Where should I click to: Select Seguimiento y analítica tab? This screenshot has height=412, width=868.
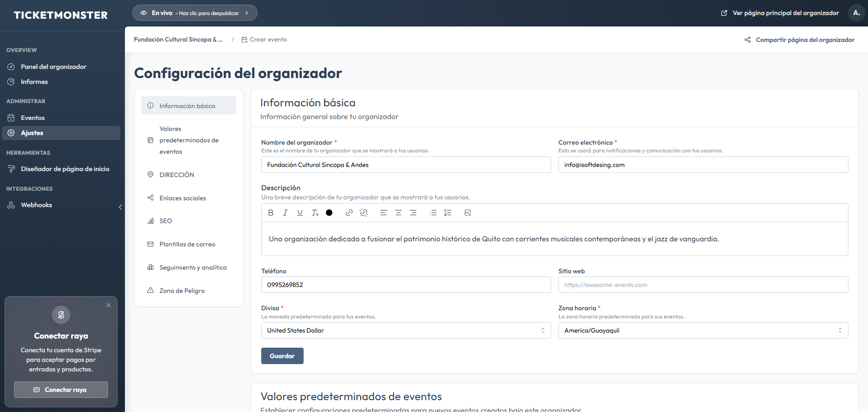(x=189, y=267)
